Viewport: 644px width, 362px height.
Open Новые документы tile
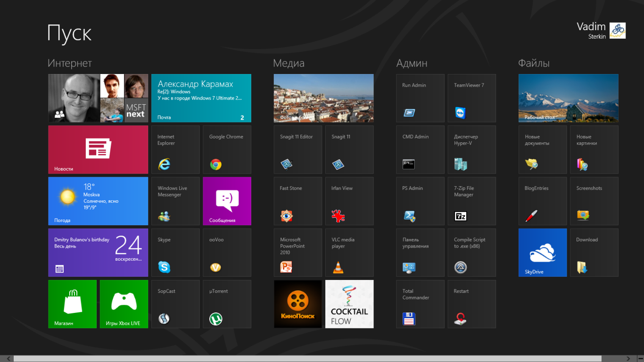pos(543,149)
